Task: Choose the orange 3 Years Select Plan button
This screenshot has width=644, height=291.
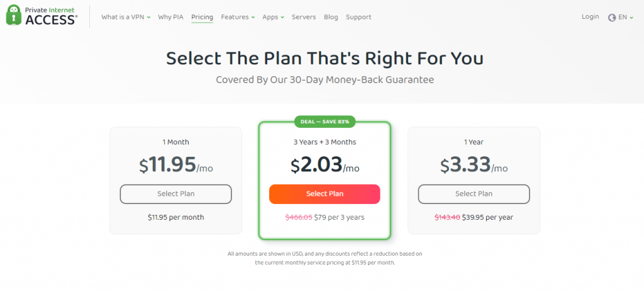Action: click(x=325, y=194)
